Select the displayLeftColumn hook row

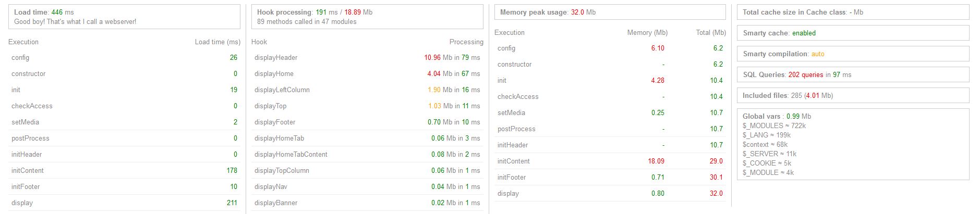(x=367, y=90)
